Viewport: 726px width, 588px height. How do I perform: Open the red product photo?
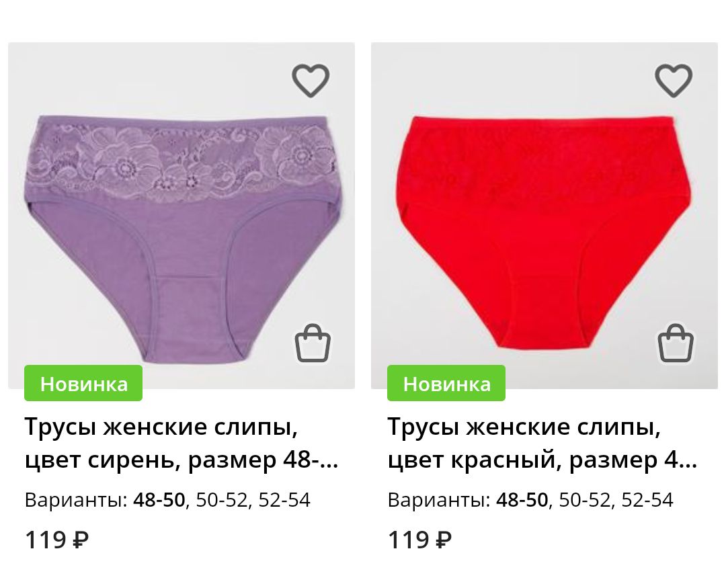[544, 216]
